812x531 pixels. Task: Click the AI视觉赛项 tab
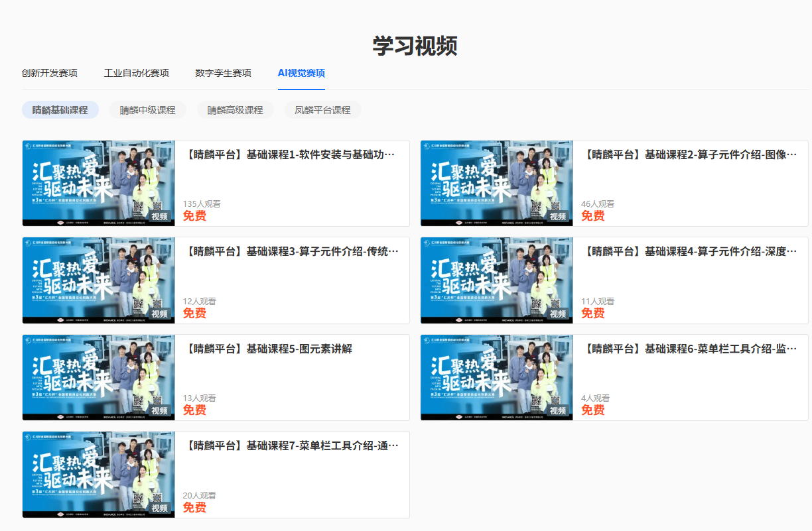[301, 73]
